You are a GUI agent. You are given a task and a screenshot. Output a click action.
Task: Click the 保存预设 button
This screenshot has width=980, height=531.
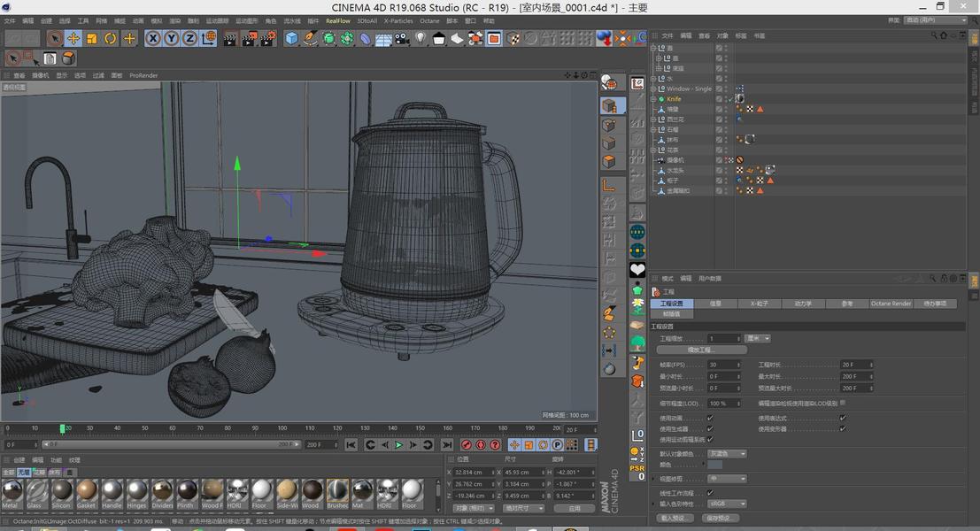pyautogui.click(x=721, y=518)
